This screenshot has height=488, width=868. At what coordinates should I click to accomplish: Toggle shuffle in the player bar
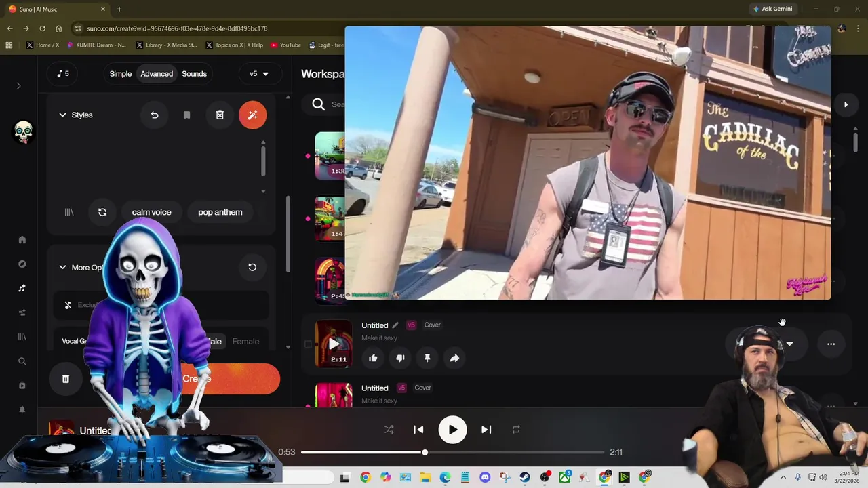[389, 430]
